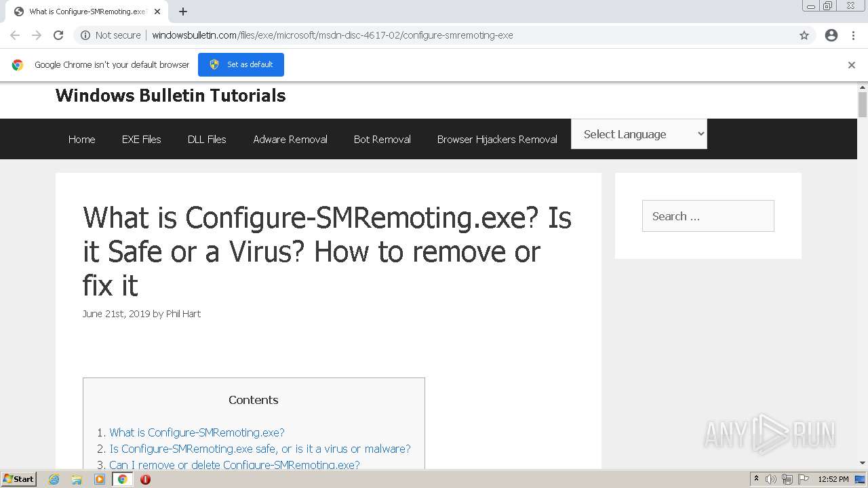868x488 pixels.
Task: Jump to Can I remove or delete section
Action: click(234, 464)
